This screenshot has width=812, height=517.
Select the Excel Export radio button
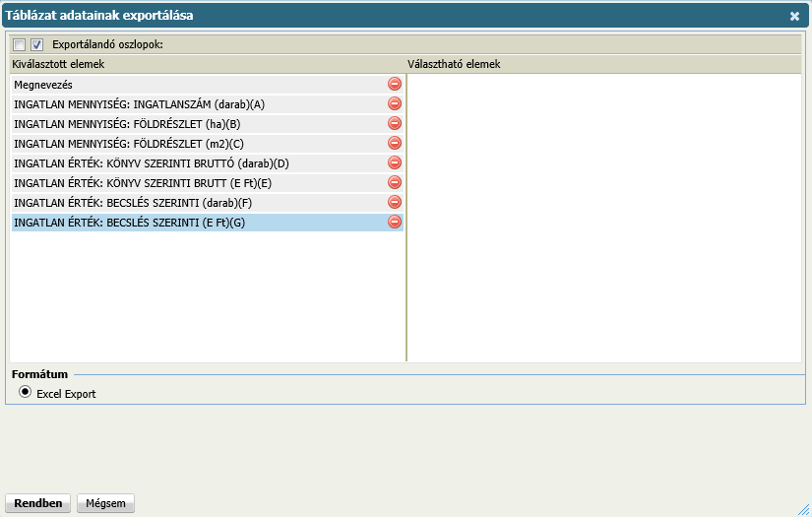click(25, 392)
